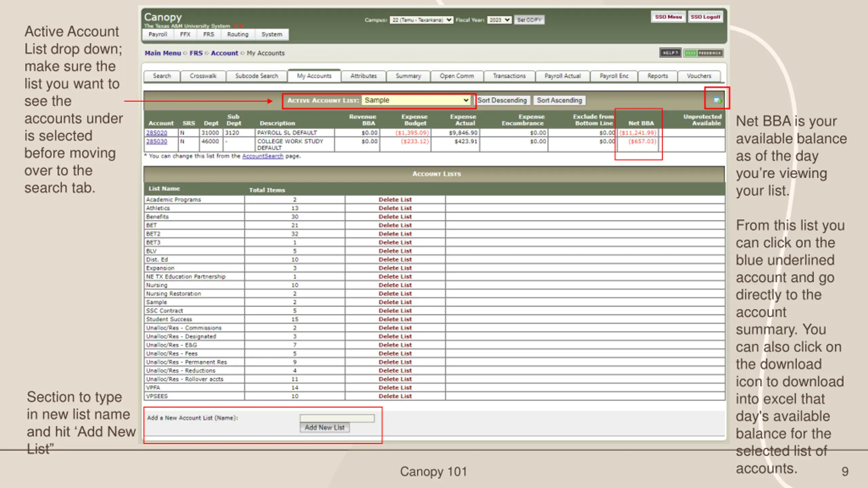Switch to the Reports tab

pyautogui.click(x=657, y=76)
